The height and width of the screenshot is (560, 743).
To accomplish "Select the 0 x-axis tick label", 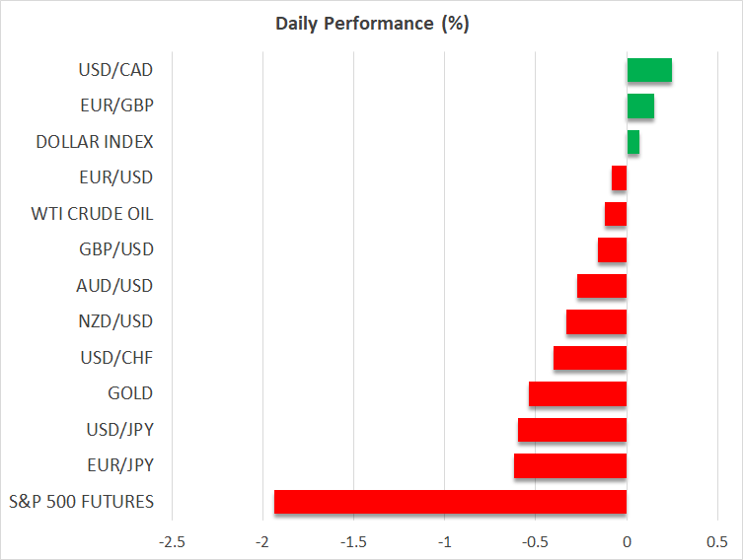I will (x=627, y=542).
